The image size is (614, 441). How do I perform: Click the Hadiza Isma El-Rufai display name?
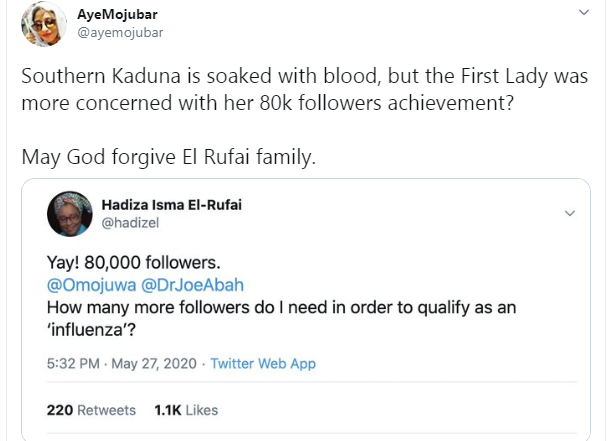(172, 205)
